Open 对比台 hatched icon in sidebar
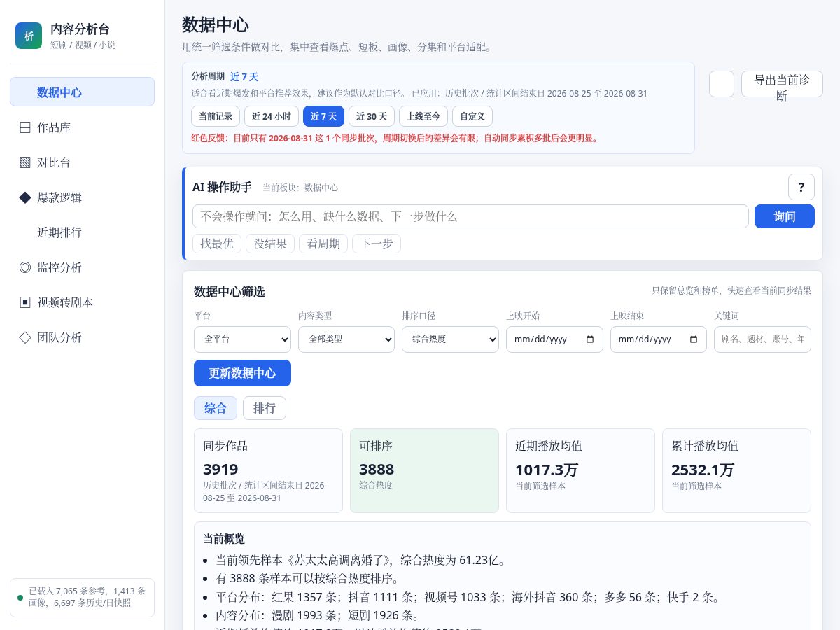Image resolution: width=840 pixels, height=630 pixels. tap(25, 162)
